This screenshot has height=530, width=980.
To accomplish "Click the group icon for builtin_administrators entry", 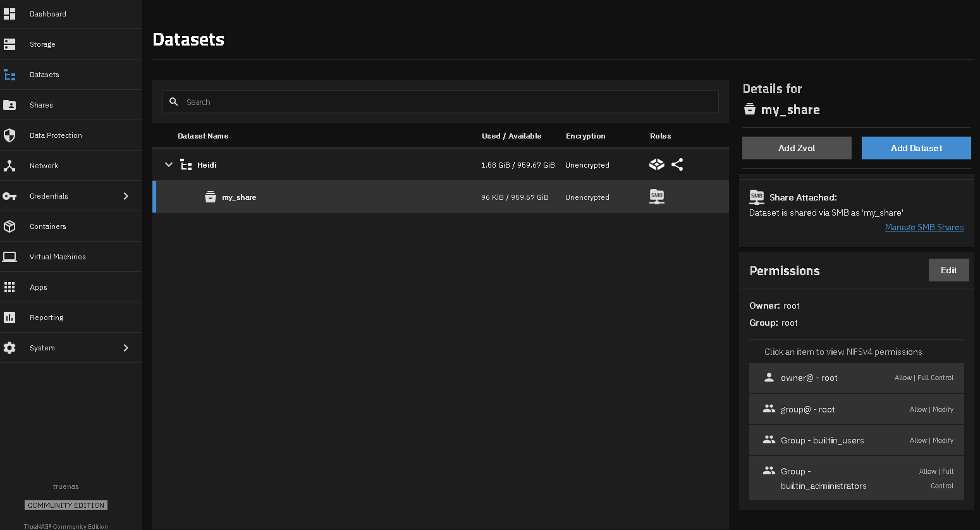I will click(769, 471).
